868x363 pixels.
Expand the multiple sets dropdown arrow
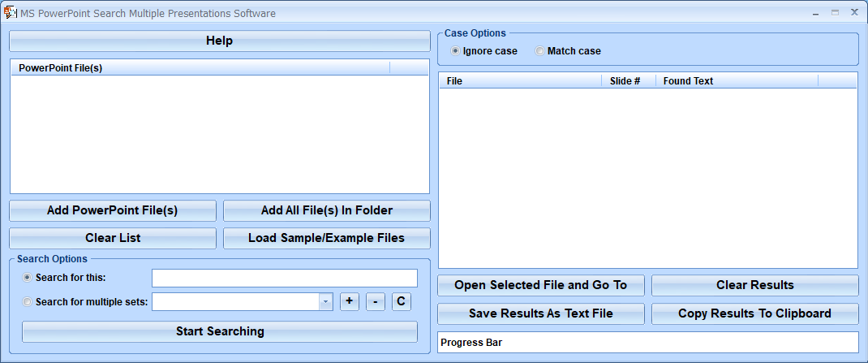[x=325, y=302]
